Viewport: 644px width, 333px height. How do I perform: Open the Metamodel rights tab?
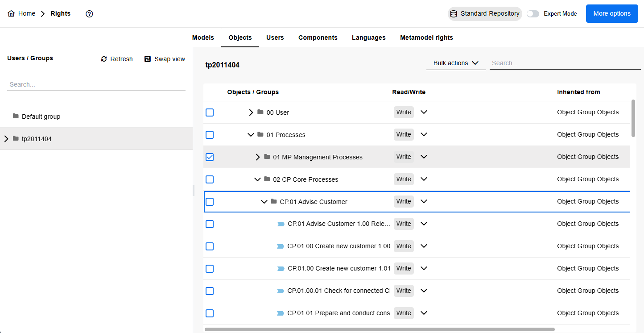[x=426, y=37]
